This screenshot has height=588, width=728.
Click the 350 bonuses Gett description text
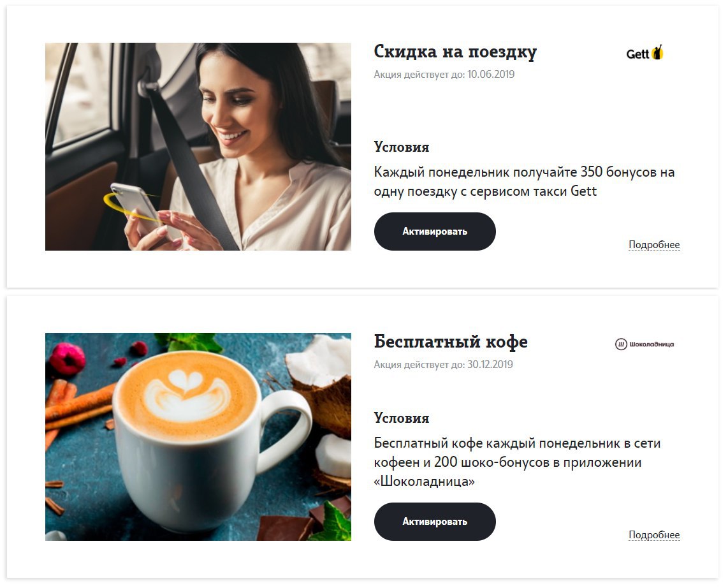524,182
